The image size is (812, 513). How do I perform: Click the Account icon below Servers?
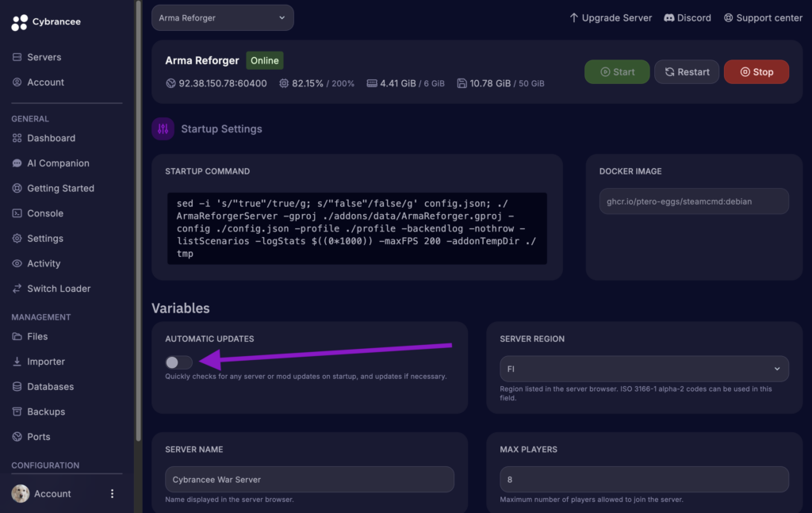pyautogui.click(x=17, y=82)
